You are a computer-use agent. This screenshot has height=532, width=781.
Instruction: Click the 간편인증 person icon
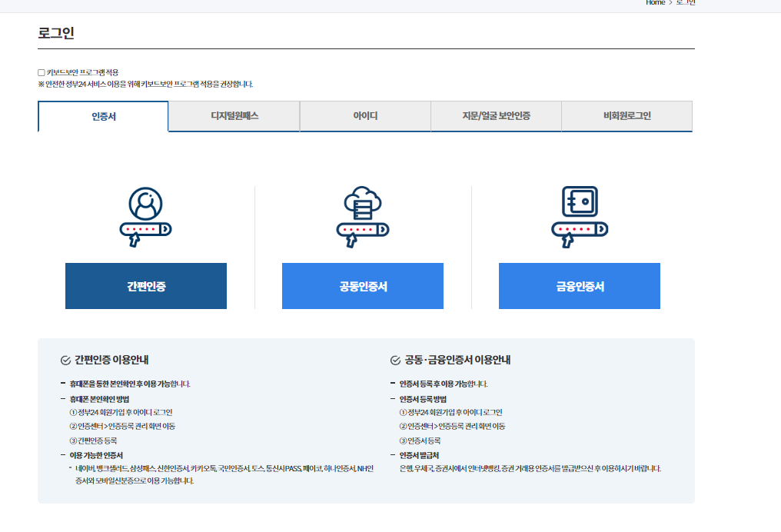click(x=145, y=218)
